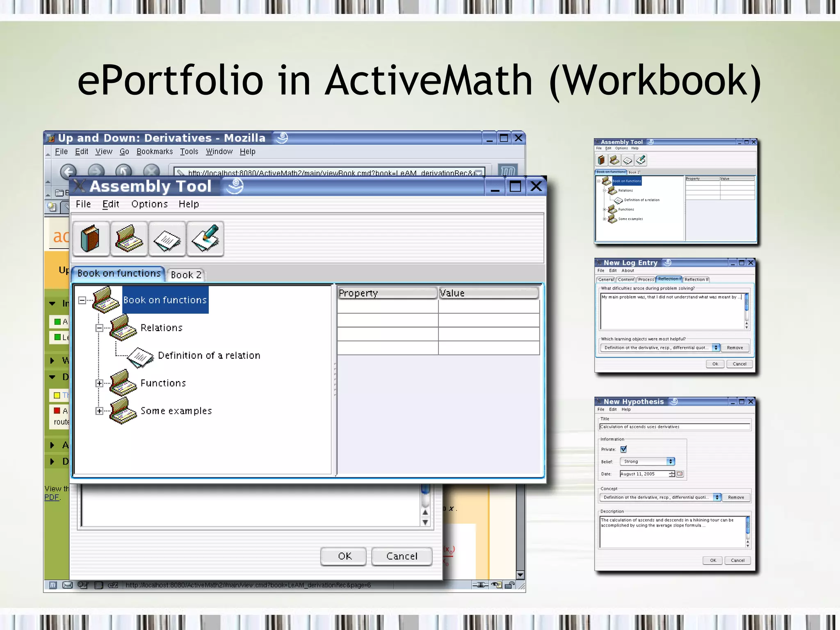Screen dimensions: 840x630
Task: Open Navigator from Mozilla status bar icon
Action: click(x=52, y=585)
